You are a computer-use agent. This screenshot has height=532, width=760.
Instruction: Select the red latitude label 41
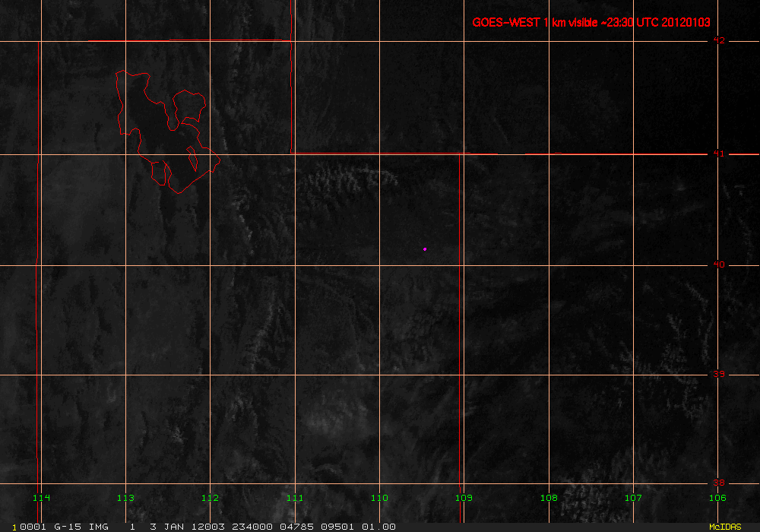(x=719, y=154)
